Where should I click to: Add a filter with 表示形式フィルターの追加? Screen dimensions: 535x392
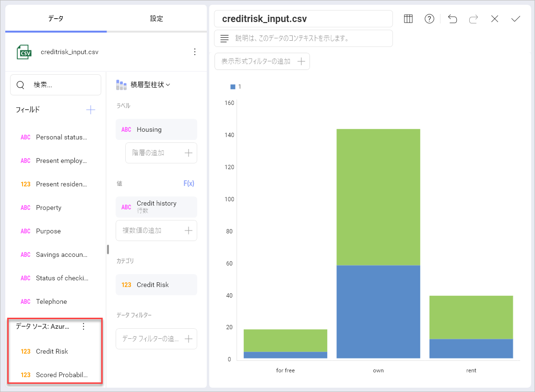[262, 61]
